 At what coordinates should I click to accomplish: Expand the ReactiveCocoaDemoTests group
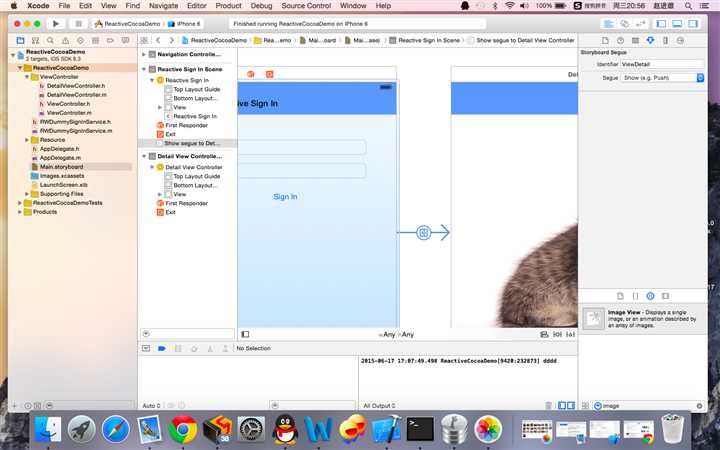point(20,202)
